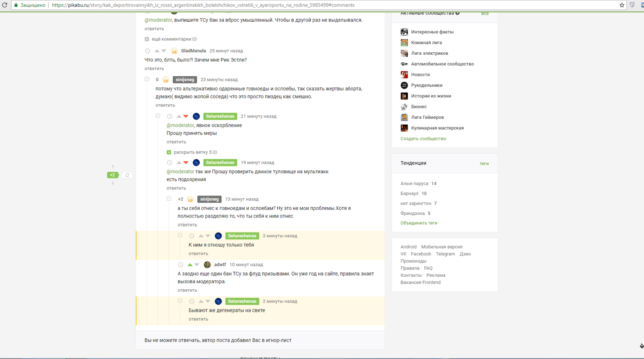Image resolution: width=644 pixels, height=359 pixels.
Task: Collapse the highlighted 'К ним я отношу' reply
Action: (x=180, y=235)
